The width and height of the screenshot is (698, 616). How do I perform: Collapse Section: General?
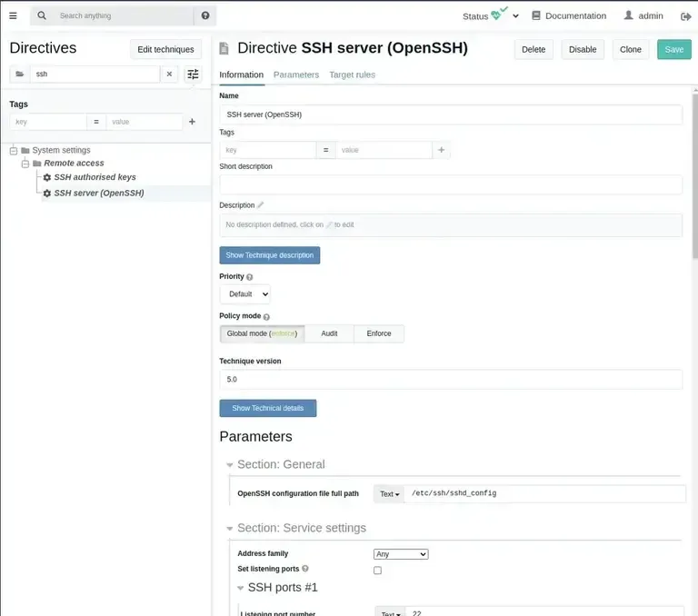point(230,465)
